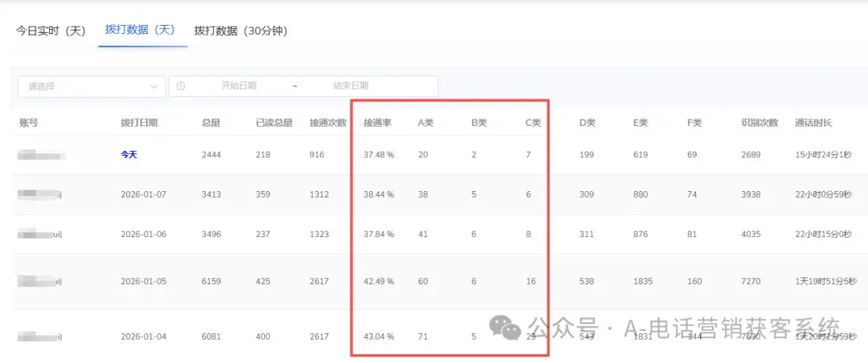Click the 接通率 column header

coord(378,123)
